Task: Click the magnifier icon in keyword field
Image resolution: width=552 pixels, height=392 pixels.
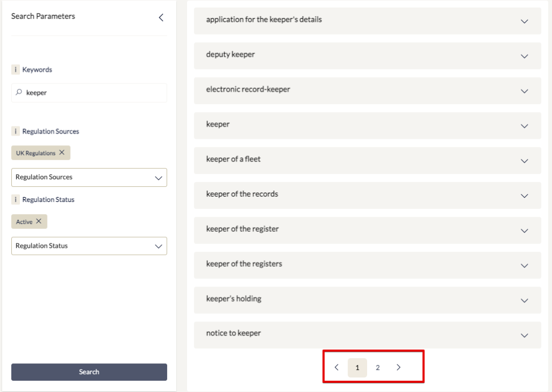Action: [19, 92]
